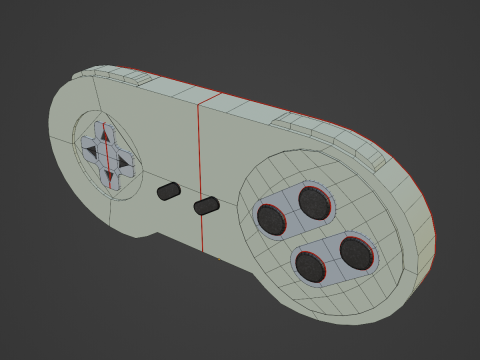The width and height of the screenshot is (480, 360).
Task: Click the leftmost round face button (Y)
Action: [272, 220]
